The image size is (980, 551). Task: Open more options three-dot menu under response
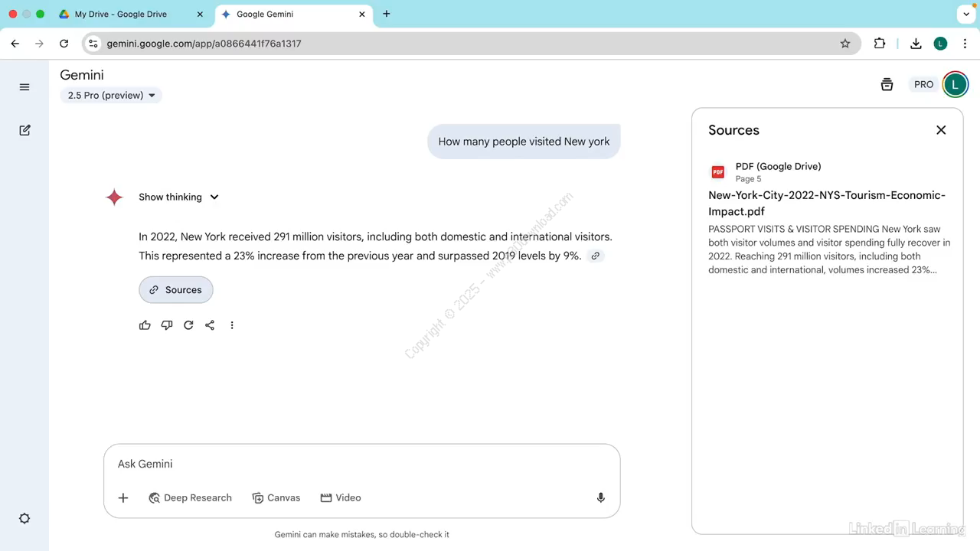click(x=232, y=325)
